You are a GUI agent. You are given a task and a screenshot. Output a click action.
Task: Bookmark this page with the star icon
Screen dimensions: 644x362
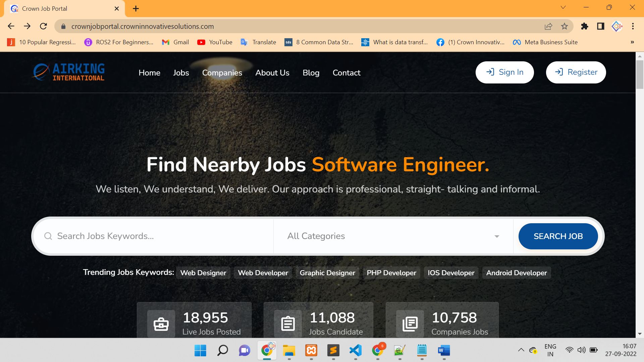tap(565, 26)
